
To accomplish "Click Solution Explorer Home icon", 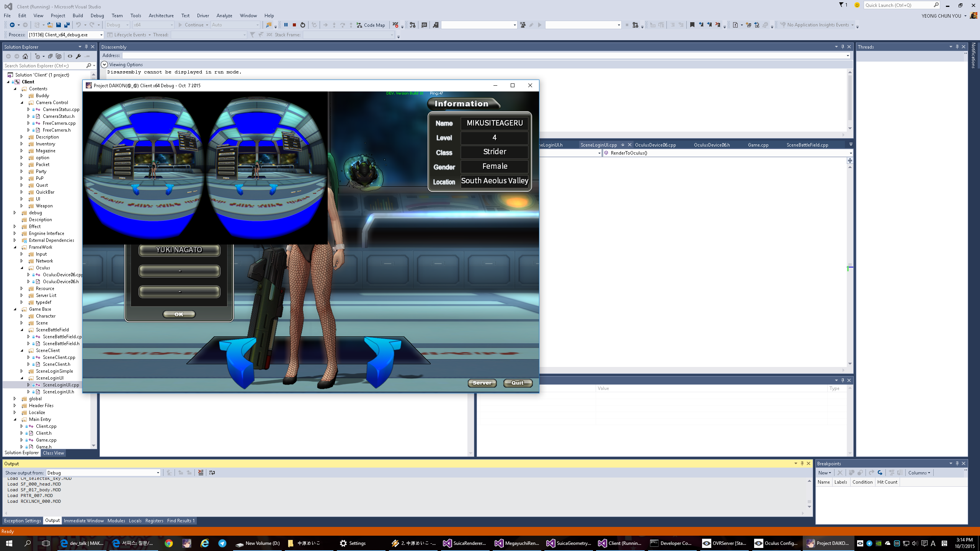I will tap(25, 56).
